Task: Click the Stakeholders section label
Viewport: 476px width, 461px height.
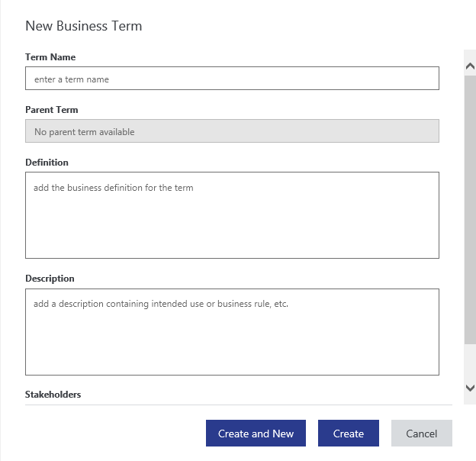Action: 53,394
